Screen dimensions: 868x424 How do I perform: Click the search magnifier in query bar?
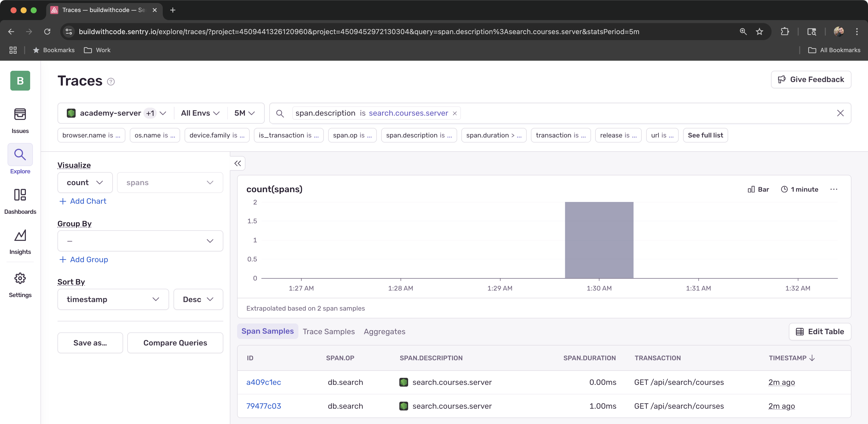(280, 113)
